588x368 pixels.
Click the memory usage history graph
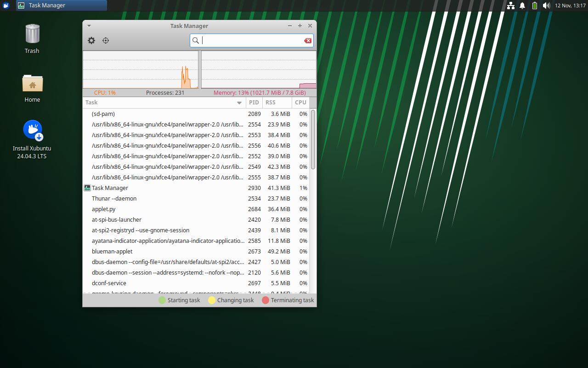pyautogui.click(x=259, y=69)
